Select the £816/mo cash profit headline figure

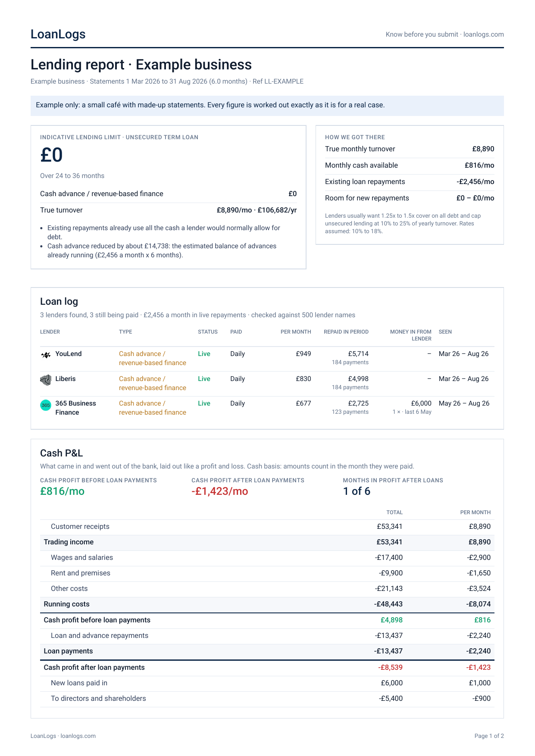click(x=62, y=491)
